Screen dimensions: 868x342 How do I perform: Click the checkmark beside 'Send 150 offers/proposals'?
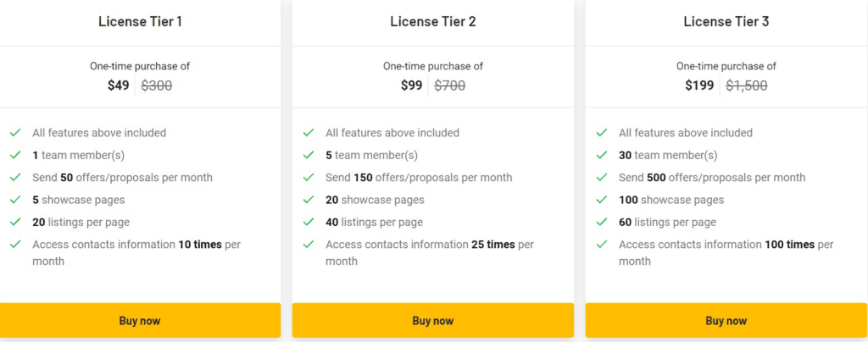pos(309,178)
